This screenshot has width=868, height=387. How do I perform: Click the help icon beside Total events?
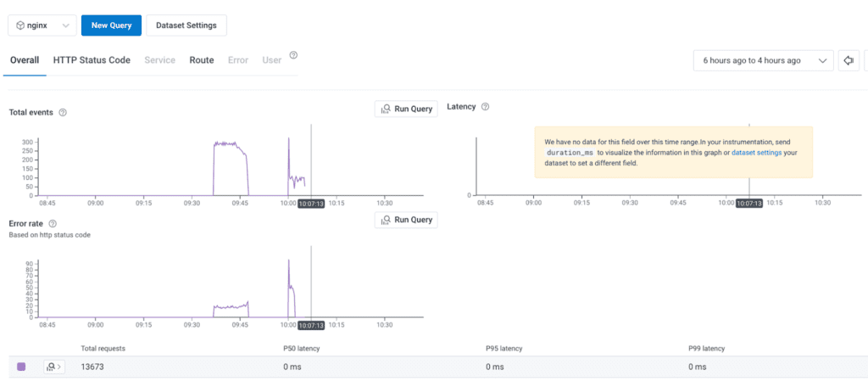pos(63,112)
